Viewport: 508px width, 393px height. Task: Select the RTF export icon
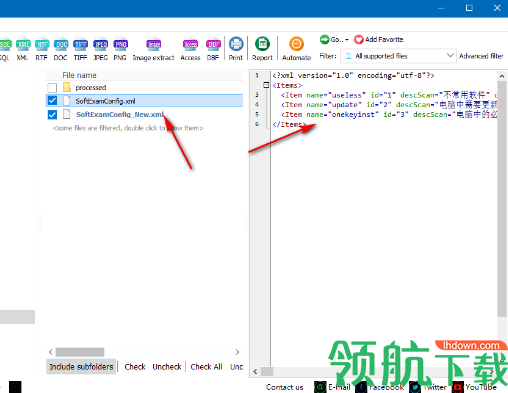42,48
